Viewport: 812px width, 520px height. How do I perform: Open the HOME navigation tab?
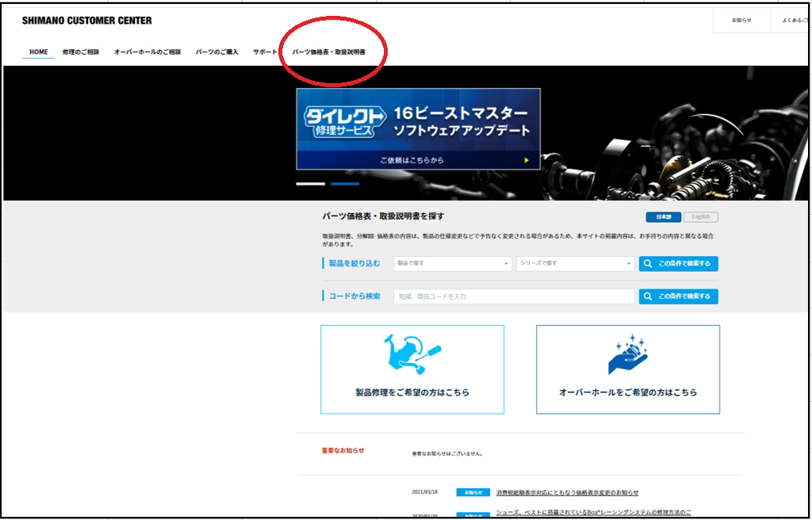[x=38, y=52]
